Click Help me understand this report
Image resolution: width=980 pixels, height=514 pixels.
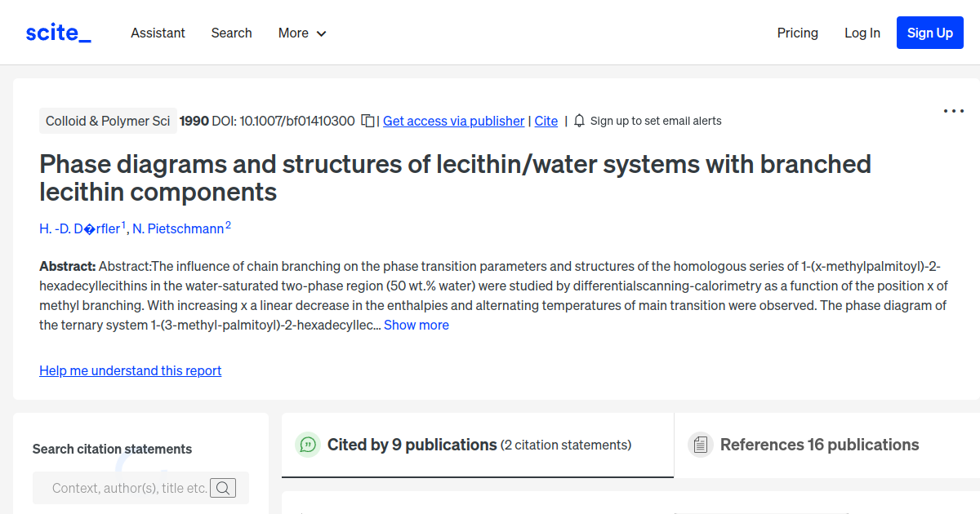click(130, 370)
